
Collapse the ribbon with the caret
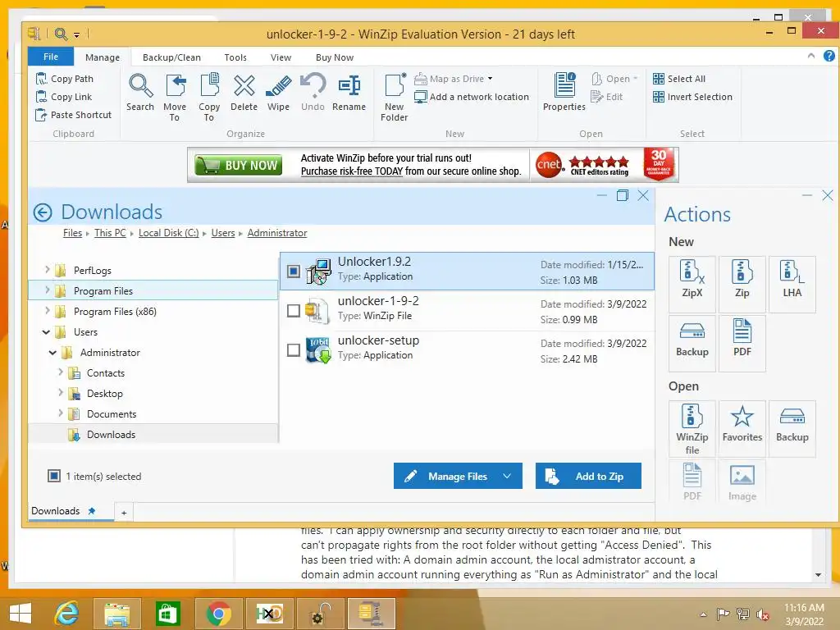(811, 56)
